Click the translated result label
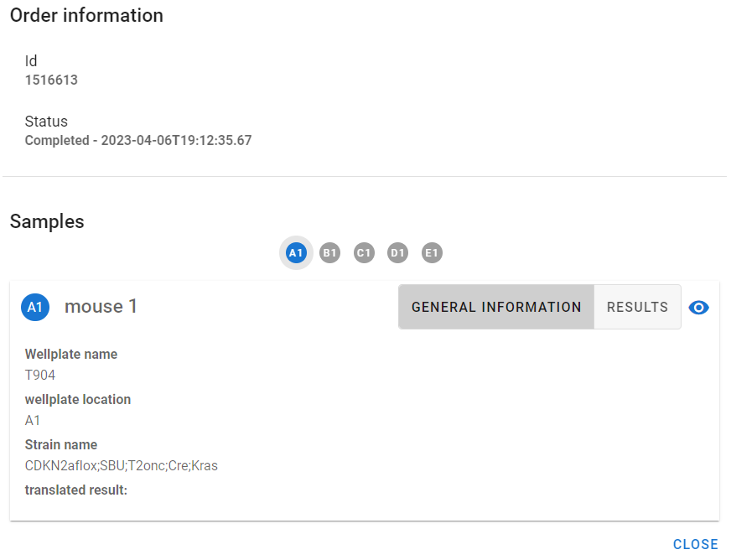 76,490
